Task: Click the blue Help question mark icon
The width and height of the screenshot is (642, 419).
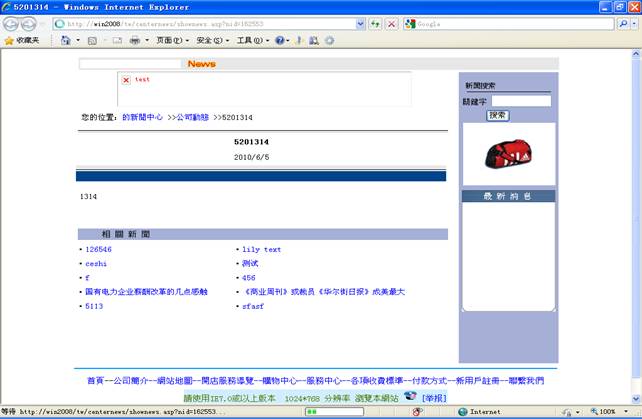Action: point(280,40)
